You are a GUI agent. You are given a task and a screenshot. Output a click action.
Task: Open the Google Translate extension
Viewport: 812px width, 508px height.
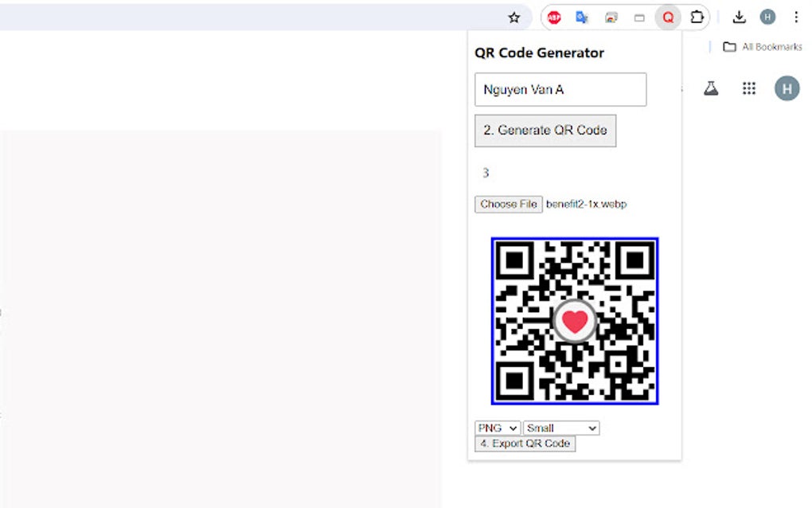(582, 17)
